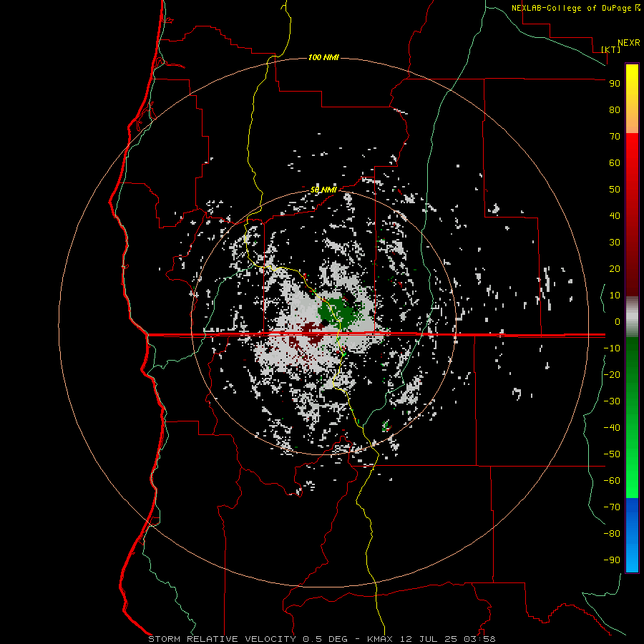Click the 100 NMI range ring label
The width and height of the screenshot is (644, 644).
323,57
